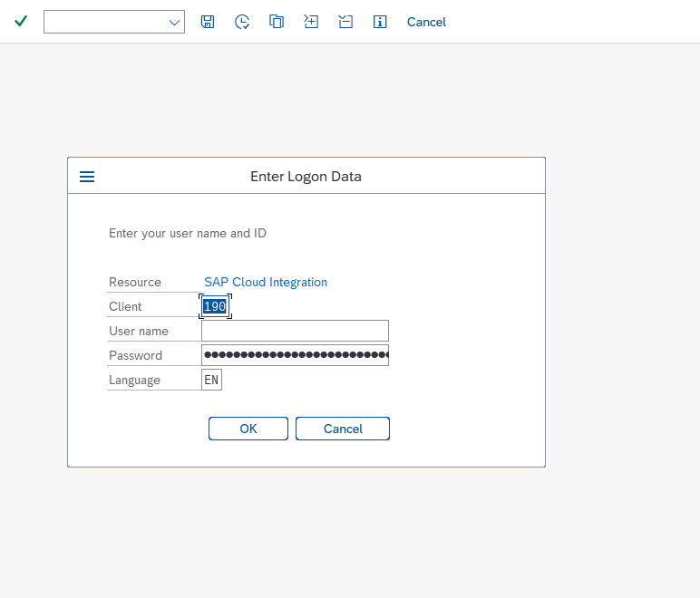
Task: Open the hamburger menu in logon dialog
Action: pos(87,177)
